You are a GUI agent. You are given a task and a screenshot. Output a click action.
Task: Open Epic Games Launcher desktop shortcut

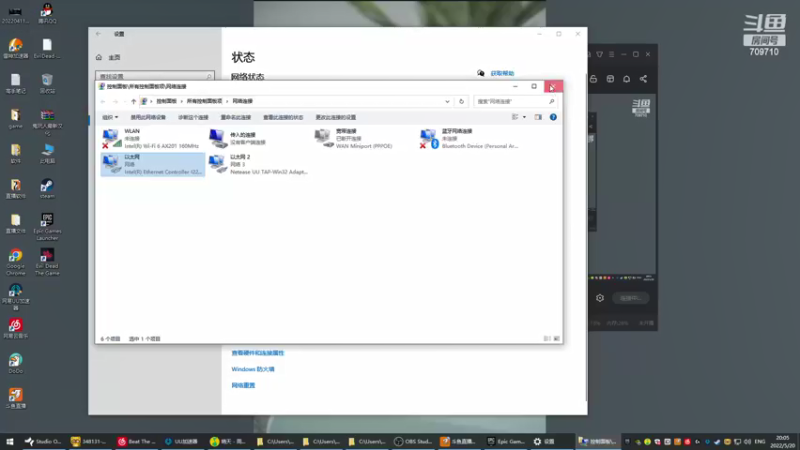pos(47,227)
